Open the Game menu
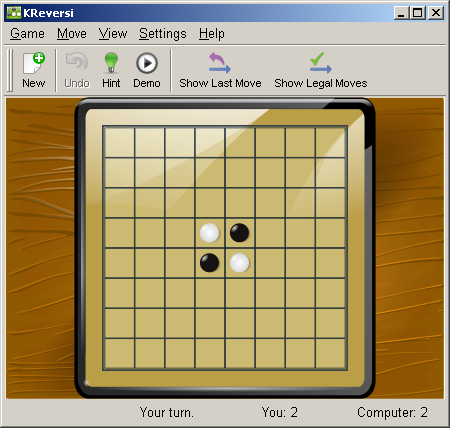Image resolution: width=450 pixels, height=428 pixels. click(27, 34)
